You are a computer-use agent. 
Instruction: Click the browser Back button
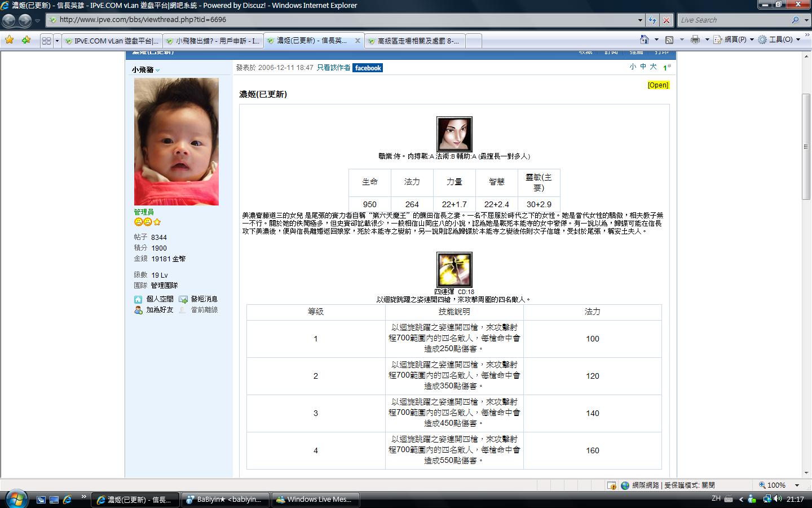pos(9,20)
